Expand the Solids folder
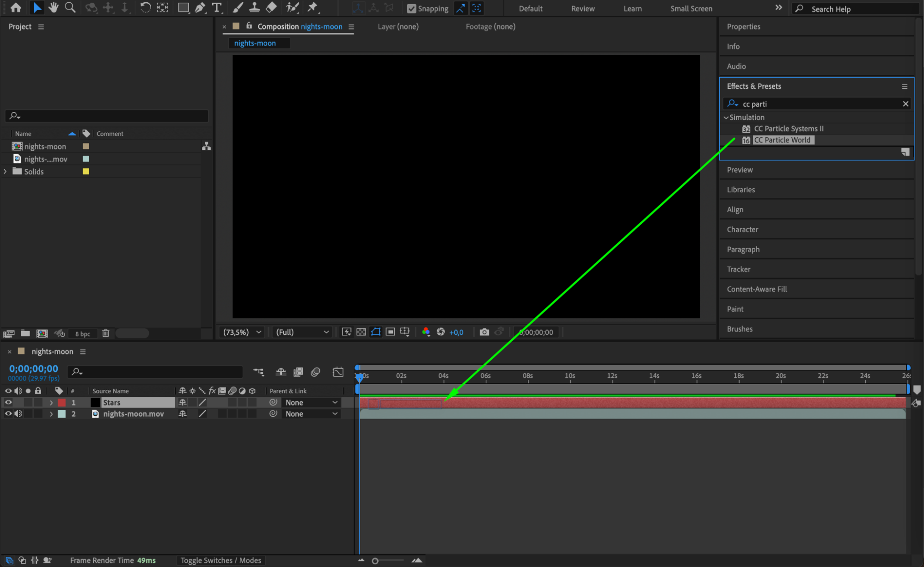924x567 pixels. click(5, 172)
